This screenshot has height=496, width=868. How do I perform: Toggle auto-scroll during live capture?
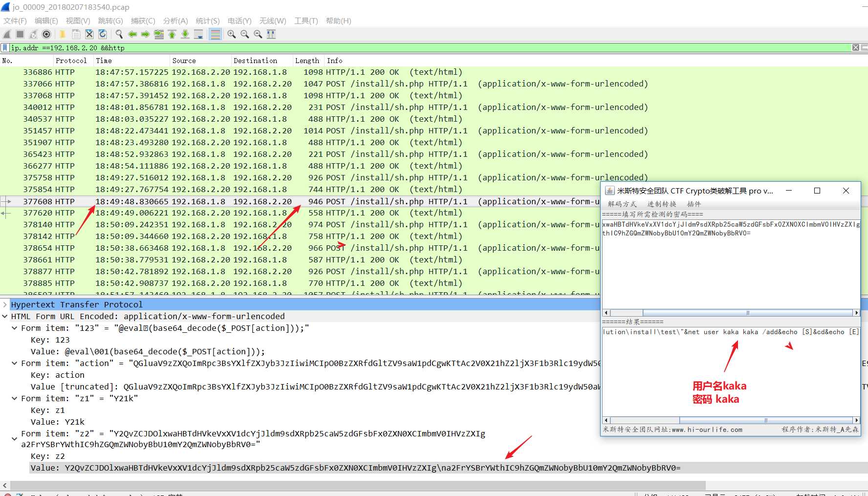198,34
